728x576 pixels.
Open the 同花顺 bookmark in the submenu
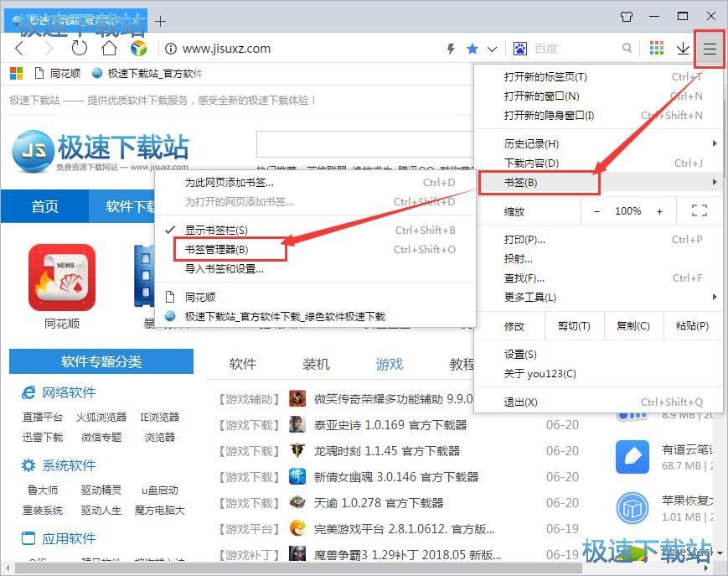point(315,298)
